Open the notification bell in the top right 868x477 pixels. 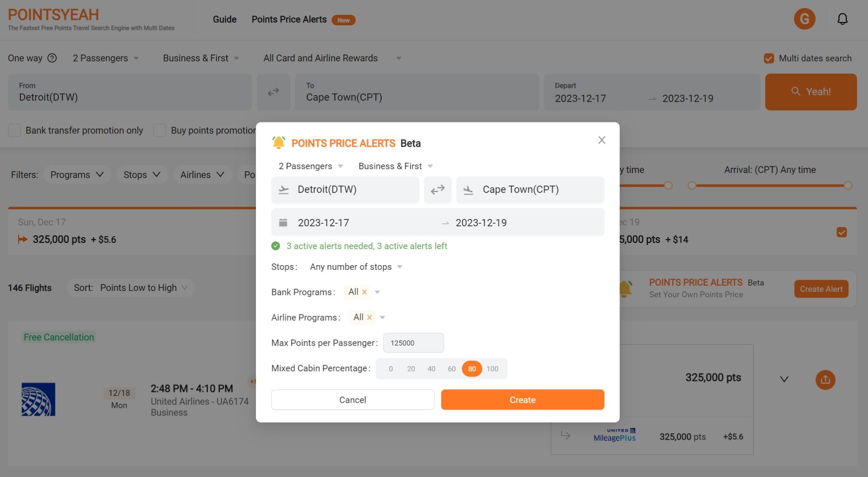(x=843, y=19)
